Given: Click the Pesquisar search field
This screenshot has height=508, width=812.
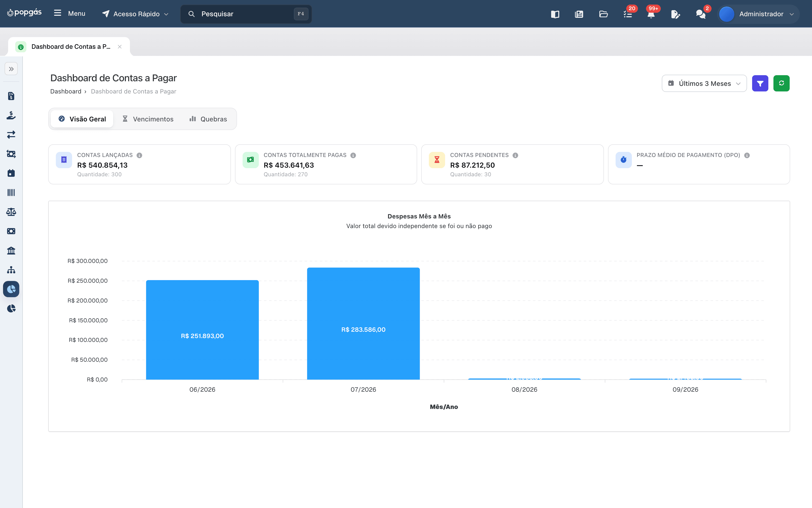Looking at the screenshot, I should click(x=246, y=14).
